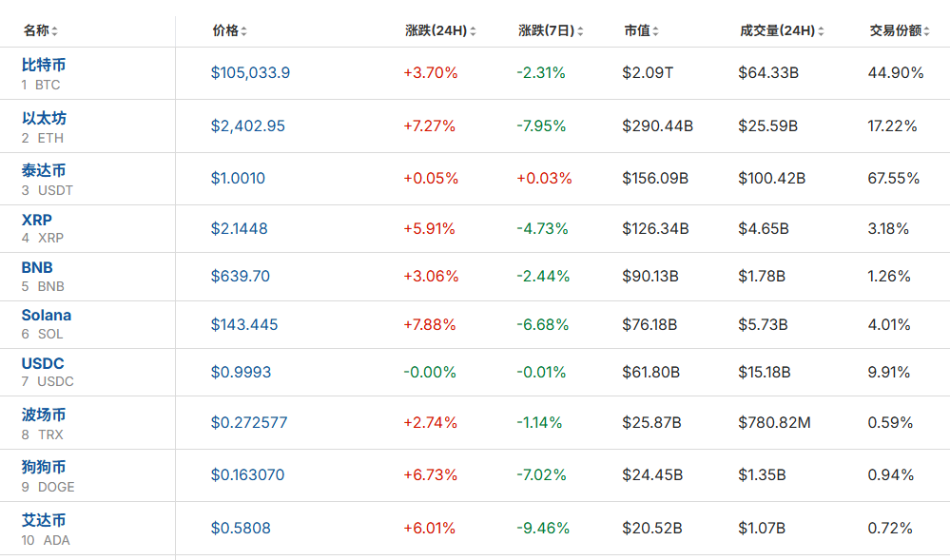The height and width of the screenshot is (560, 950).
Task: Click sort arrows next to 交易份额
Action: (926, 31)
